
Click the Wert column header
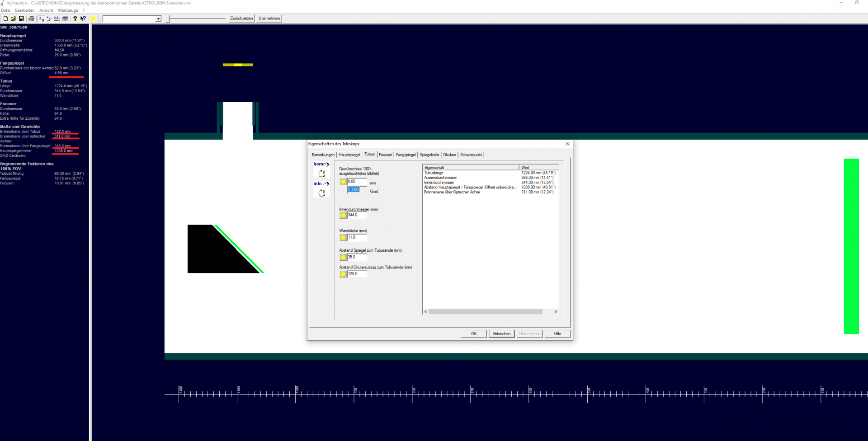[539, 168]
